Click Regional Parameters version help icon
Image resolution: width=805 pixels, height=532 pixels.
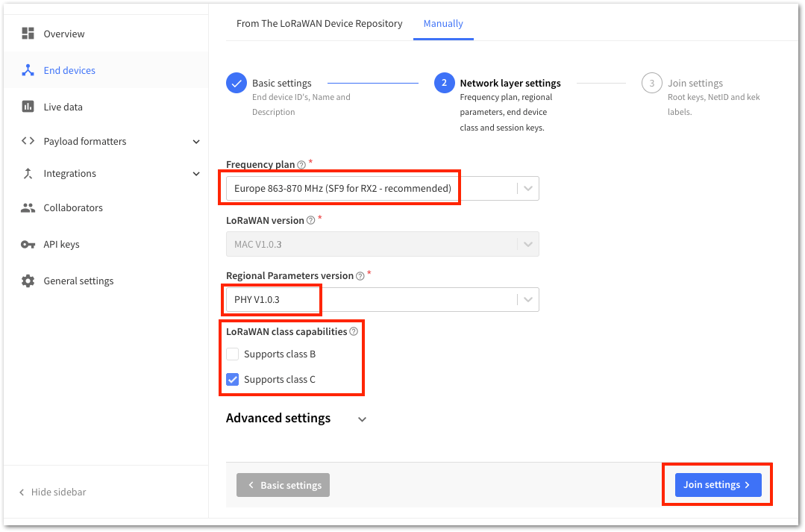360,276
